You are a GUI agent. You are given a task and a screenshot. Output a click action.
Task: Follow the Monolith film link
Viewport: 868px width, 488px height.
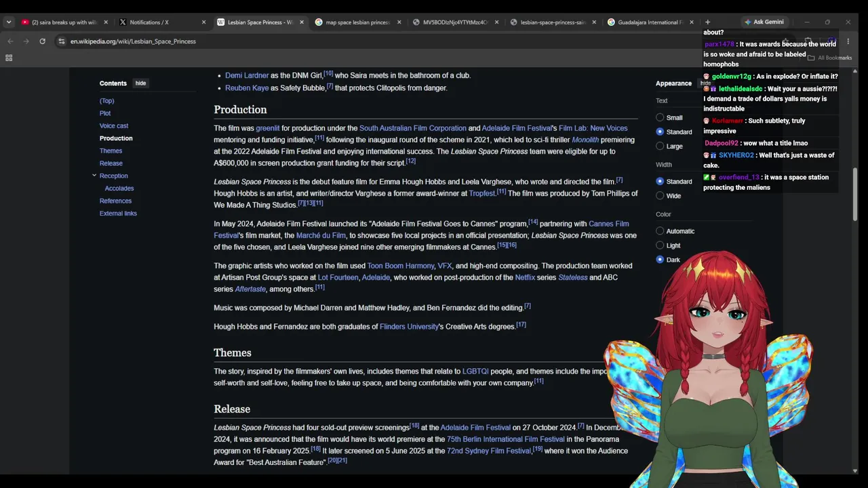(585, 140)
